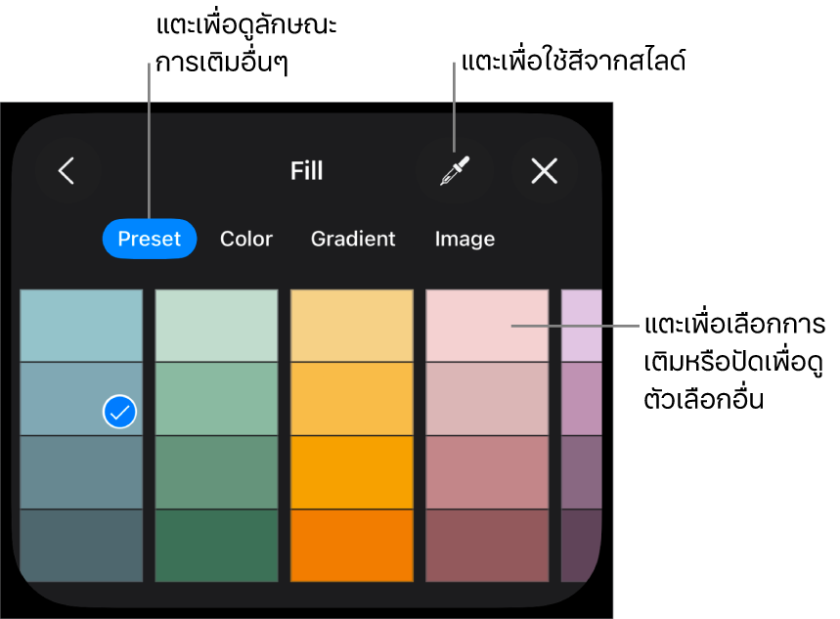Pick the light mint green swatch
This screenshot has height=619, width=840.
(x=216, y=326)
